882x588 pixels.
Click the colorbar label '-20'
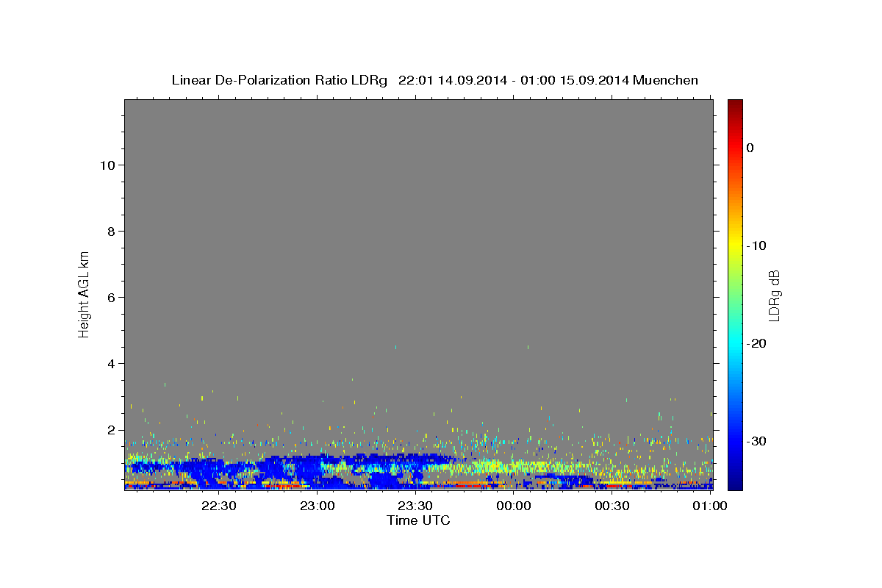[x=757, y=343]
